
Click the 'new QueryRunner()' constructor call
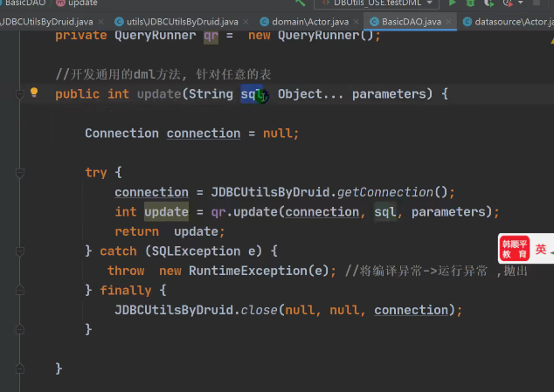[311, 36]
